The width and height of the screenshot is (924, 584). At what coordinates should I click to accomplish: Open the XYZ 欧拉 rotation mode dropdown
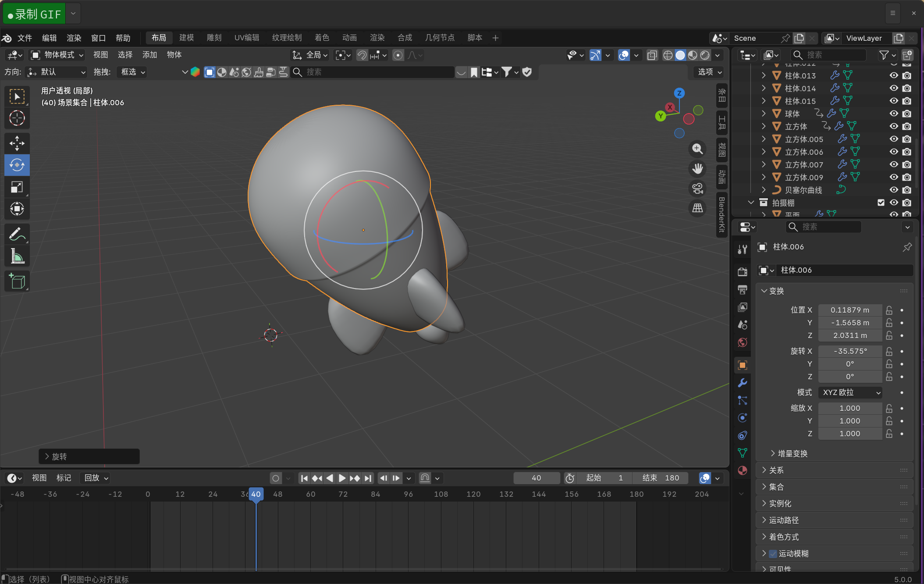pyautogui.click(x=850, y=392)
